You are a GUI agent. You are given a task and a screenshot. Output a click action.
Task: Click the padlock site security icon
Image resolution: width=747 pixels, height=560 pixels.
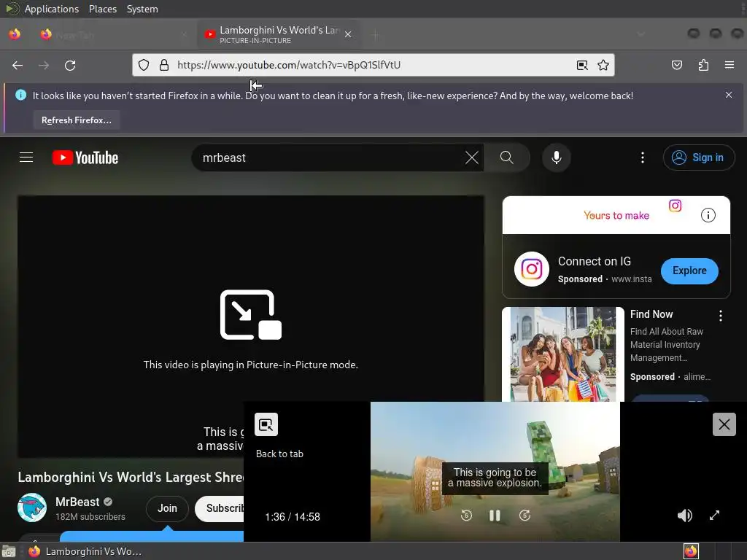[164, 65]
